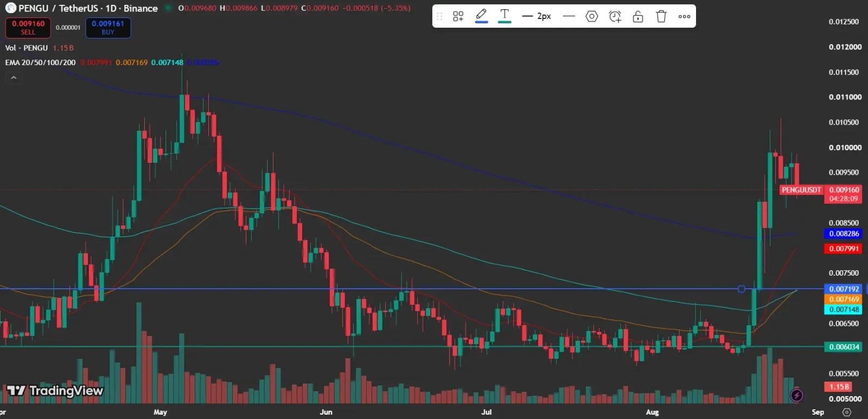
Task: Click the 0.006034 green line price label
Action: coord(844,346)
